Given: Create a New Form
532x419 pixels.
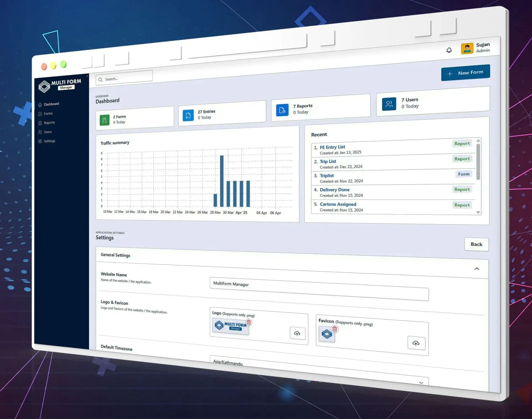Looking at the screenshot, I should point(465,73).
